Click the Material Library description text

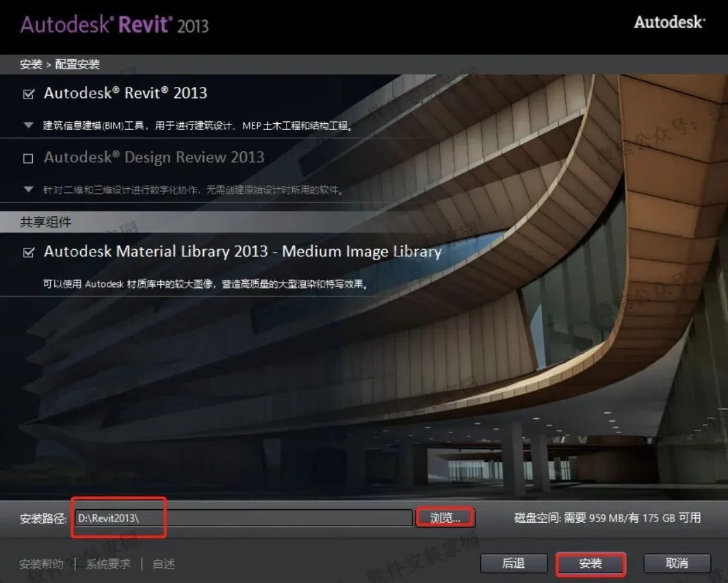click(205, 283)
